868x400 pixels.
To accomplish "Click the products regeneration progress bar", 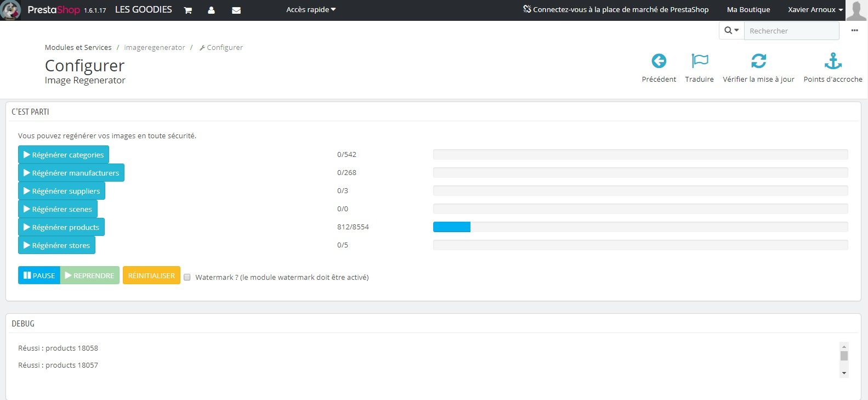I will 640,227.
